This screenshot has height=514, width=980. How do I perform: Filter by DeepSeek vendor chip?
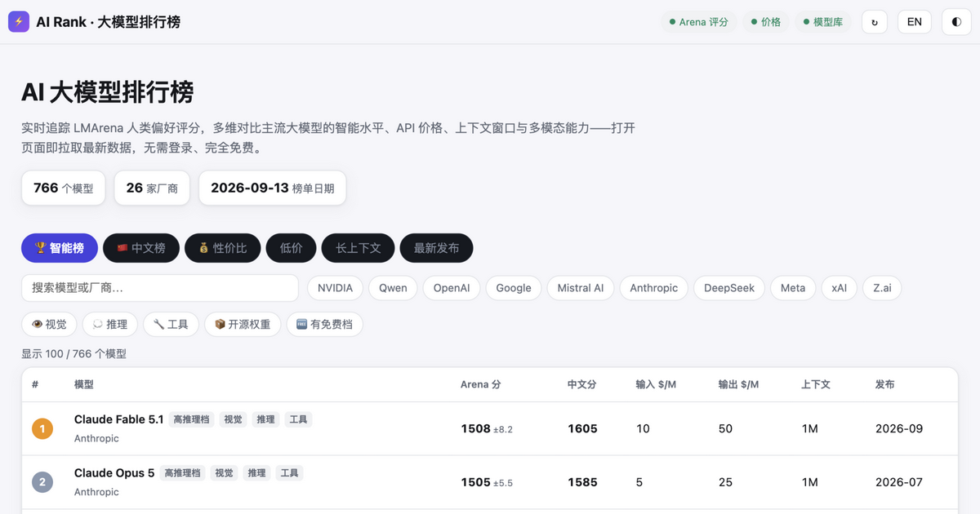coord(729,288)
